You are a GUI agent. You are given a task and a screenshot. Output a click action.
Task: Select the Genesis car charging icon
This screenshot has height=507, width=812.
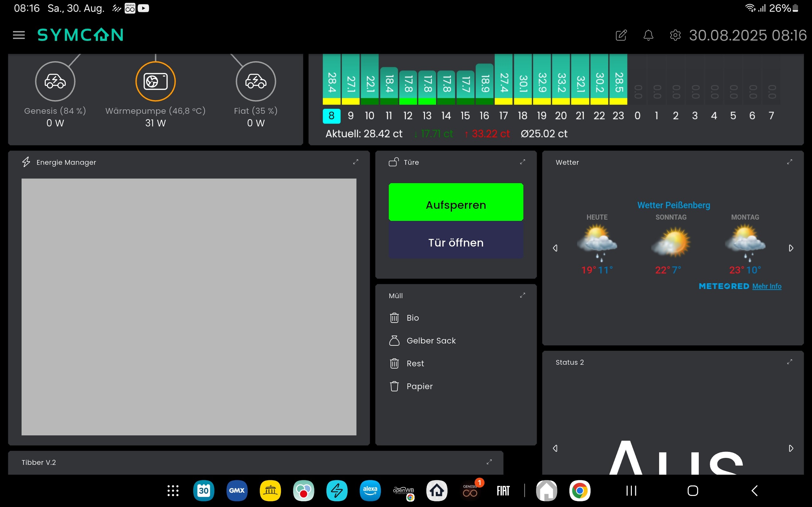pyautogui.click(x=56, y=81)
